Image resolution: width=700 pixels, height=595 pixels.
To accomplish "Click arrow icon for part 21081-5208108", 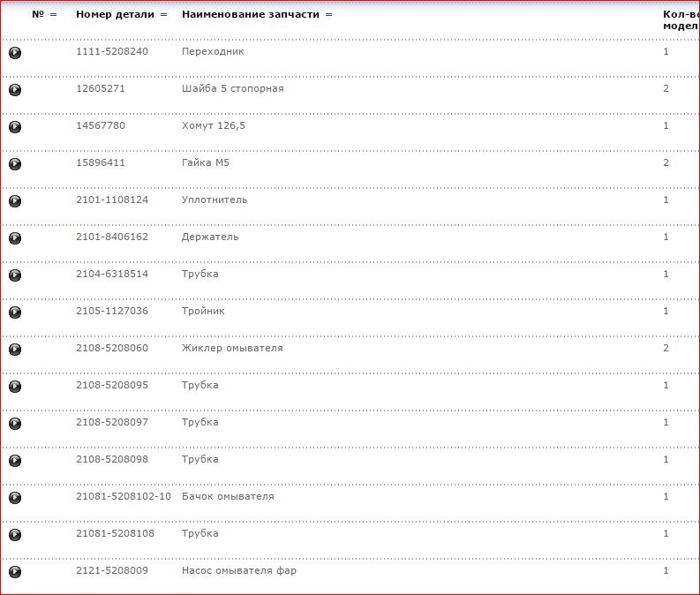I will point(15,535).
